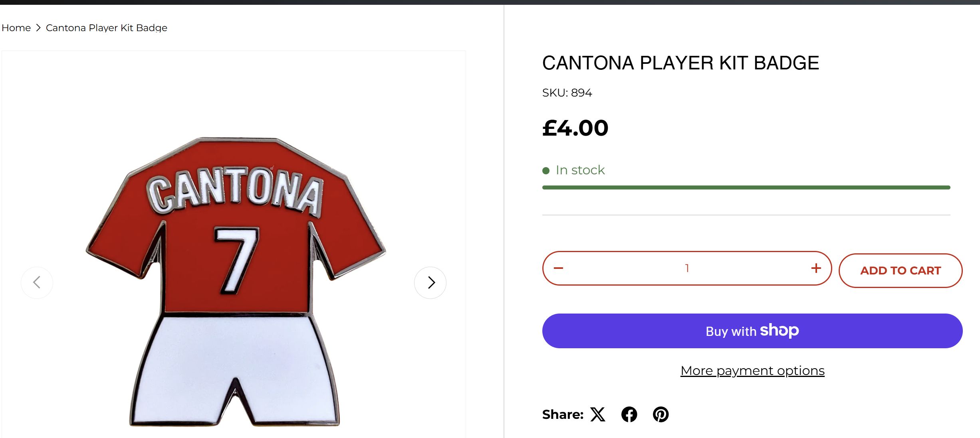
Task: Decrease quantity with the minus button
Action: (558, 268)
